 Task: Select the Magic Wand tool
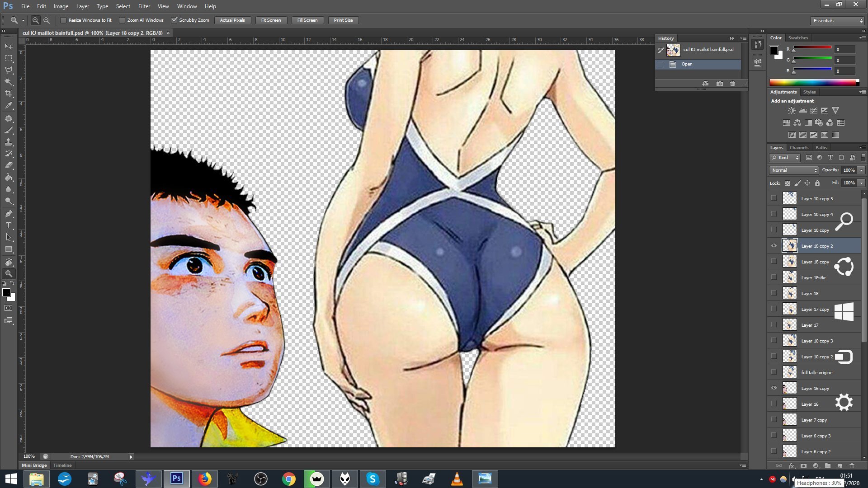click(x=9, y=82)
